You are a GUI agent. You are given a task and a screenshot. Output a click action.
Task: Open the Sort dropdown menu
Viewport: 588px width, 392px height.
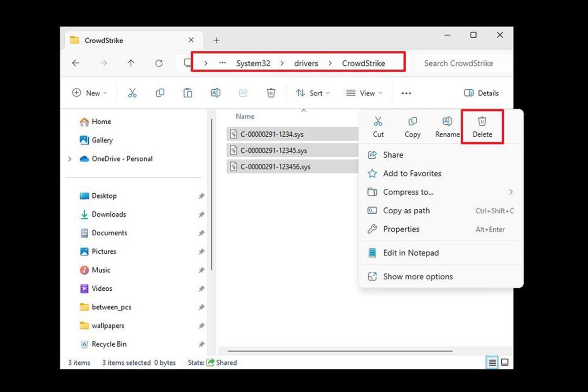pos(313,93)
